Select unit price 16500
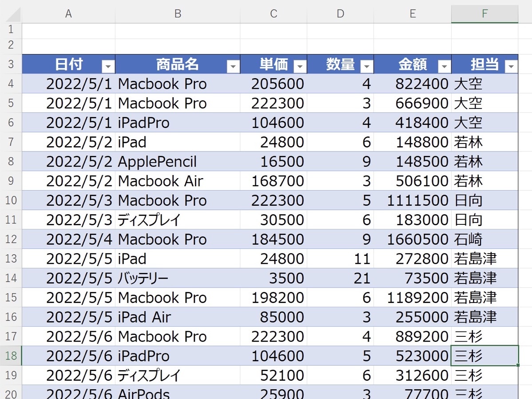The height and width of the screenshot is (399, 532). click(x=274, y=161)
